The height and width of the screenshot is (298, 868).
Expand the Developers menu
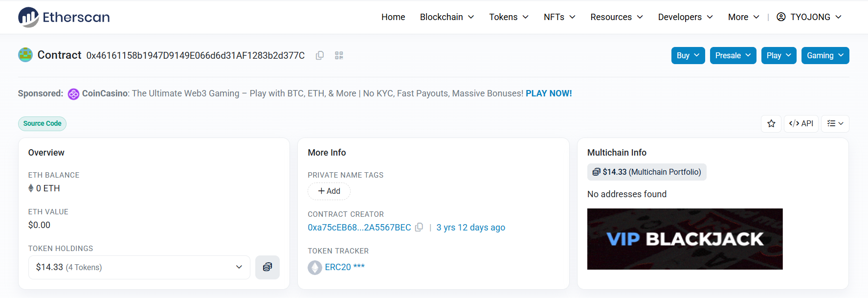686,17
